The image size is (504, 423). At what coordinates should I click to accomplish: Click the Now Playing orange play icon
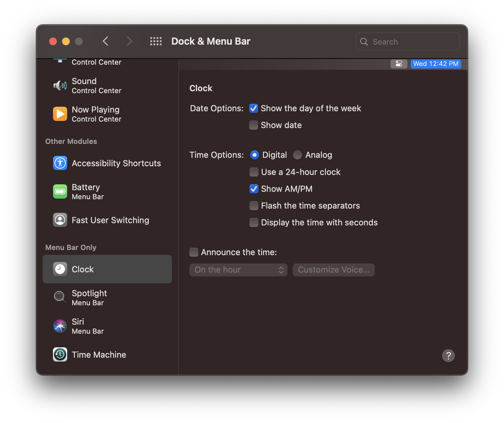[x=60, y=114]
